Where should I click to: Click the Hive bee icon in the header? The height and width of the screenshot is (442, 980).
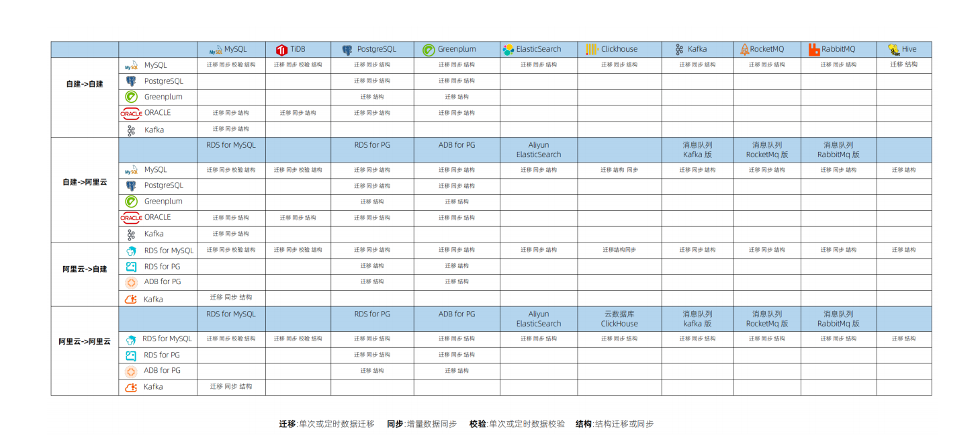[893, 49]
